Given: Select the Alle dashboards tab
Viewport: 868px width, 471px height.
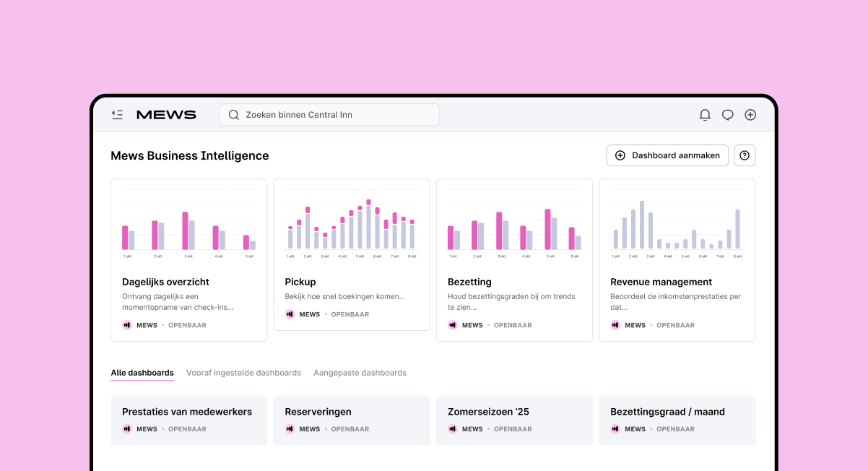Looking at the screenshot, I should click(142, 373).
